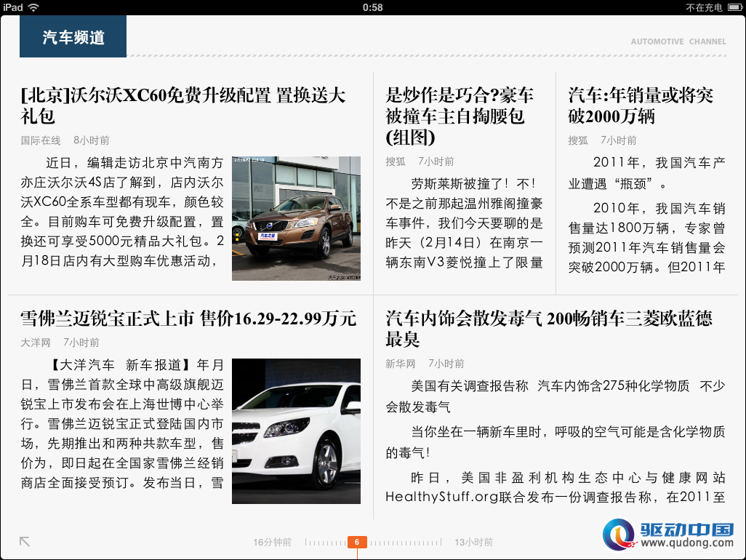This screenshot has width=746, height=560.
Task: Tap 搜狐 source under 年销量 article
Action: click(x=578, y=140)
